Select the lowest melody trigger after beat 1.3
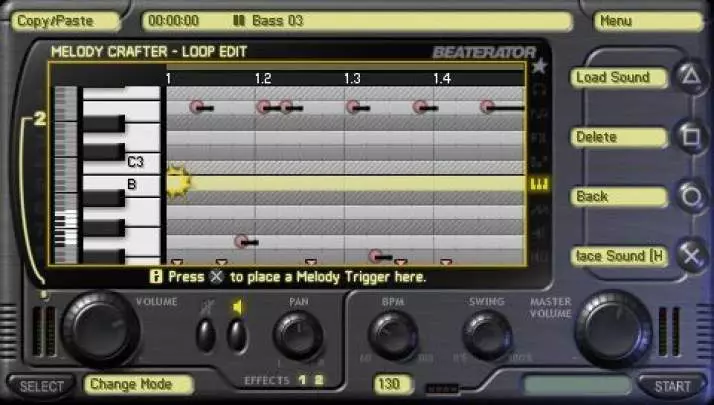Screen dimensions: 714x405 (380, 256)
